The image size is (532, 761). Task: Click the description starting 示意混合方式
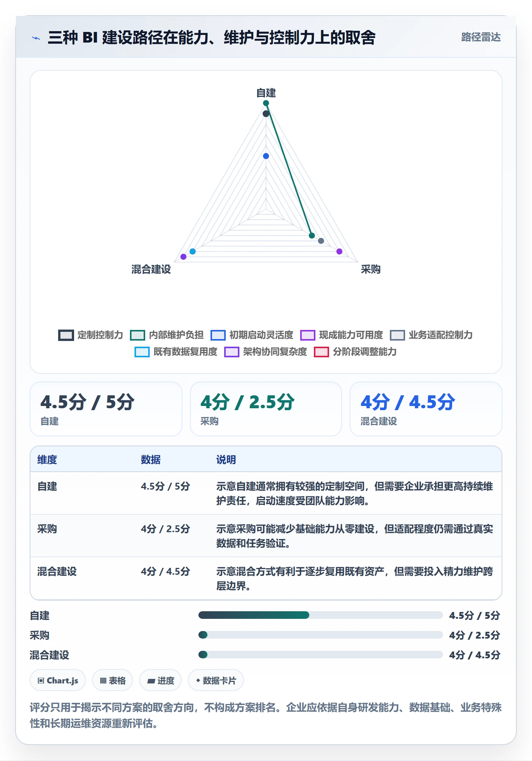click(x=355, y=579)
